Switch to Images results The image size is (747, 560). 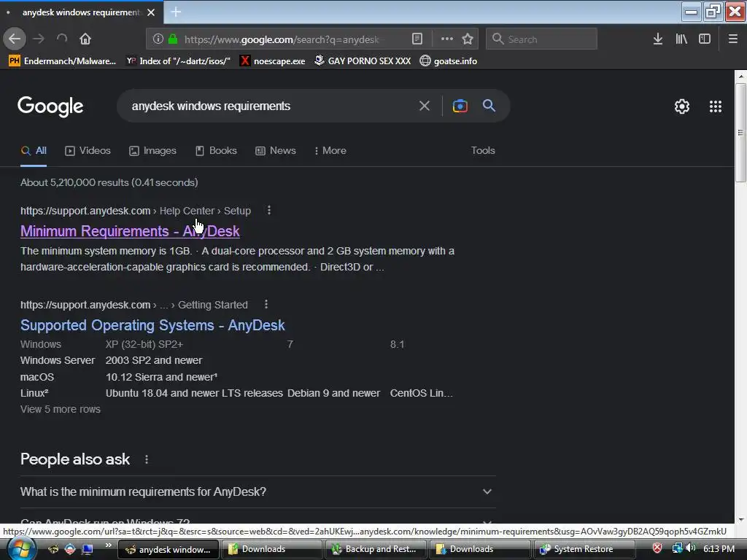(x=152, y=150)
